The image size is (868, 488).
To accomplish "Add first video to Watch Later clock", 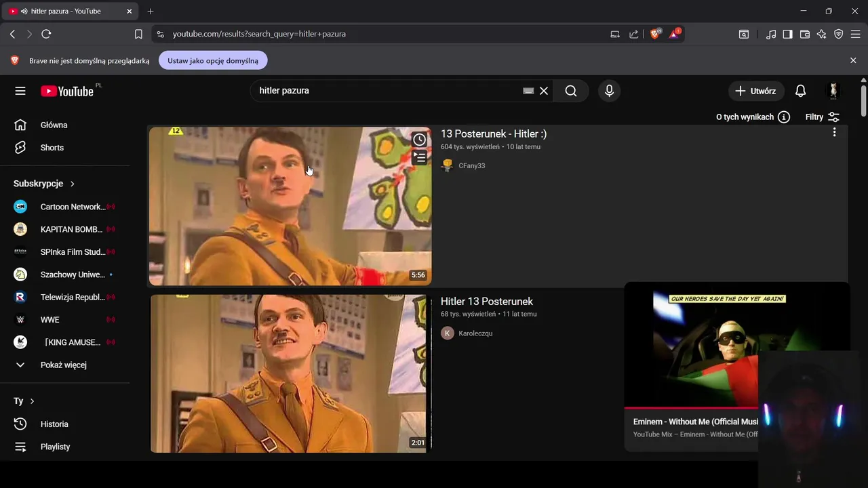I will (420, 140).
